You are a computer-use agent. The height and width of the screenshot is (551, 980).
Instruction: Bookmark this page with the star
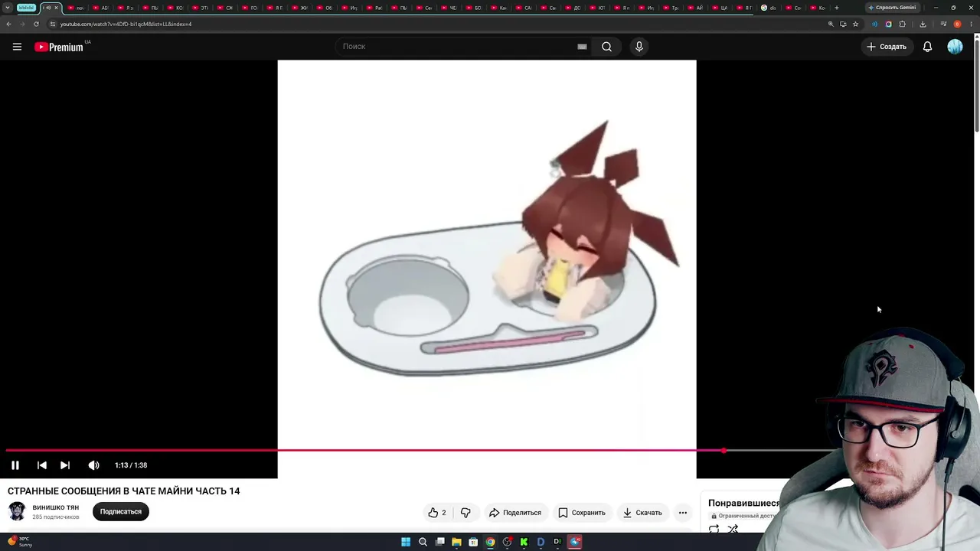coord(855,24)
